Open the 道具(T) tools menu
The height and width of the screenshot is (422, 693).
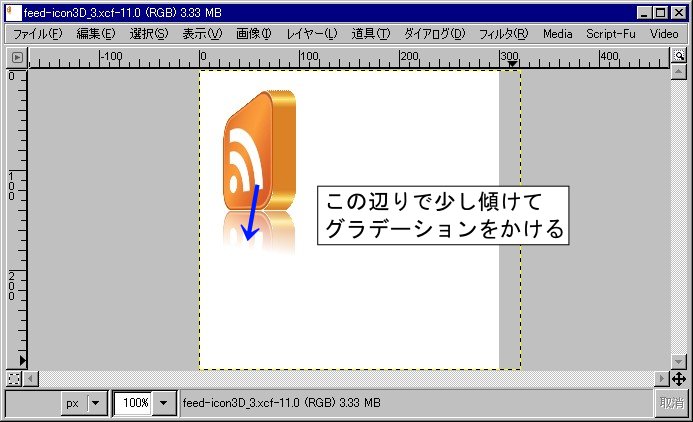371,34
